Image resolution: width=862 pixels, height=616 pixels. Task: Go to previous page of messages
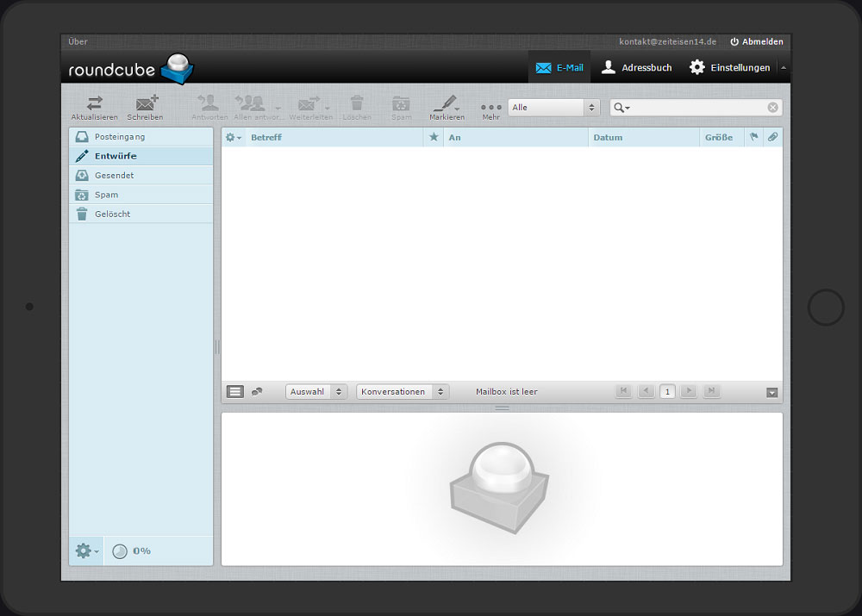646,391
